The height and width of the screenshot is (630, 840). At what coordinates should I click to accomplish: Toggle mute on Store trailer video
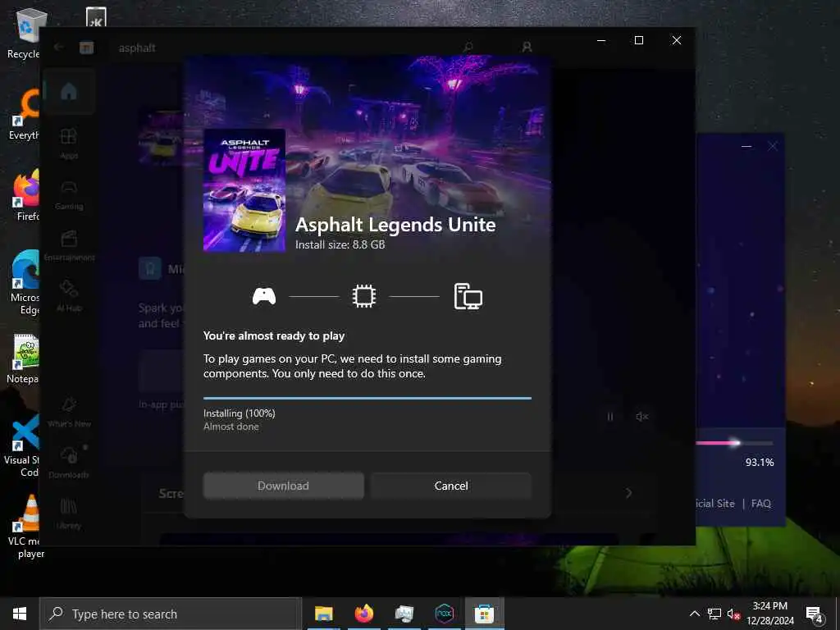[x=641, y=416]
